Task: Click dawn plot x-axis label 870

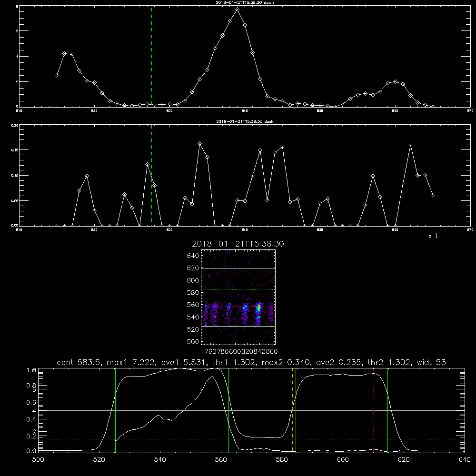Action: 470,111
